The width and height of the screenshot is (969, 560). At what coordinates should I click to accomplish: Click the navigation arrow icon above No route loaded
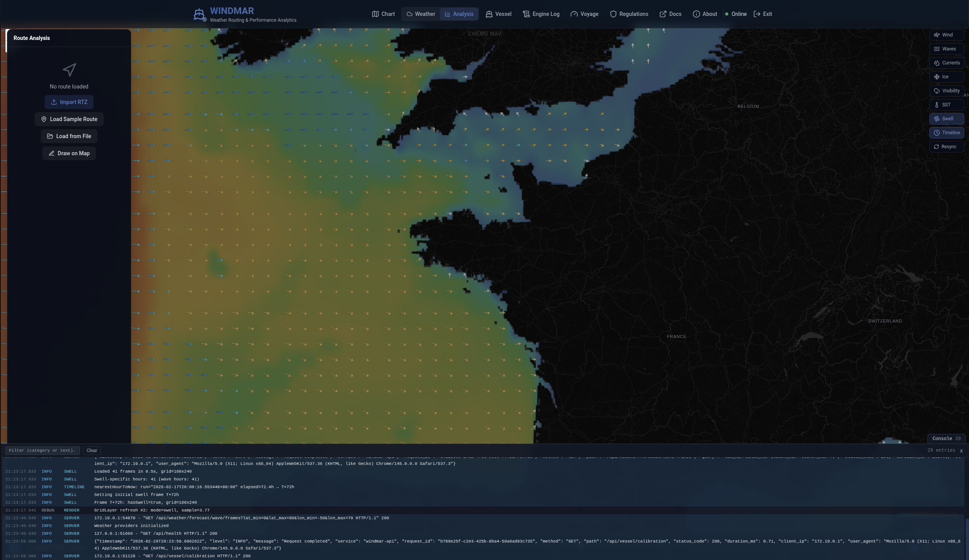(x=69, y=70)
